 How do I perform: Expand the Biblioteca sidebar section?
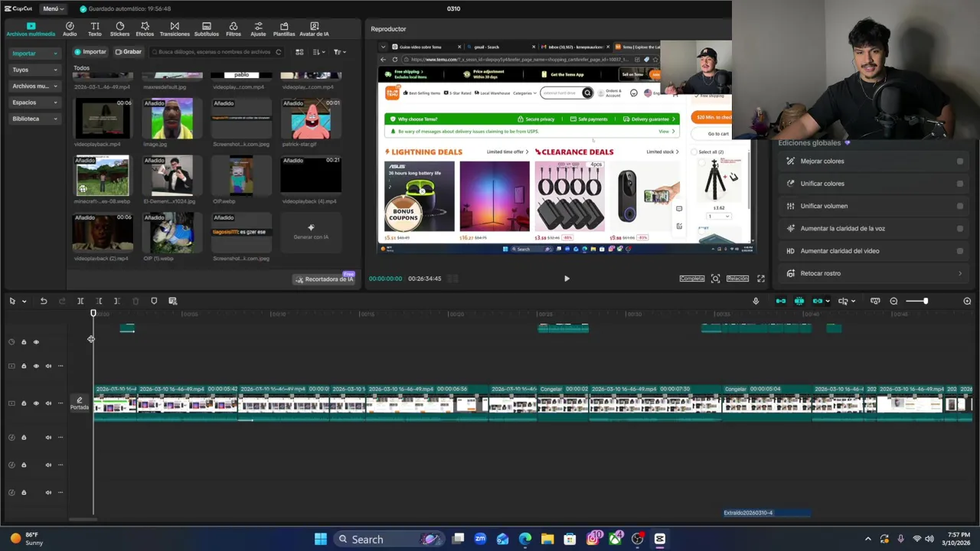pos(34,119)
